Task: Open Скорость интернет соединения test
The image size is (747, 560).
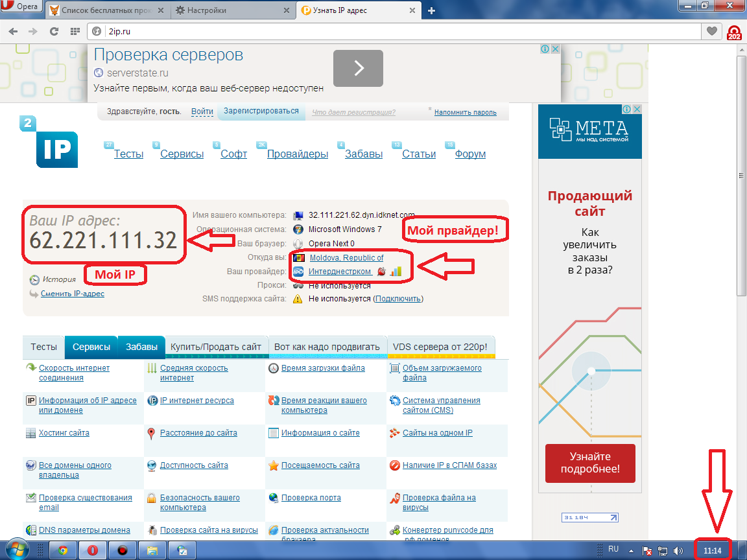Action: click(75, 373)
